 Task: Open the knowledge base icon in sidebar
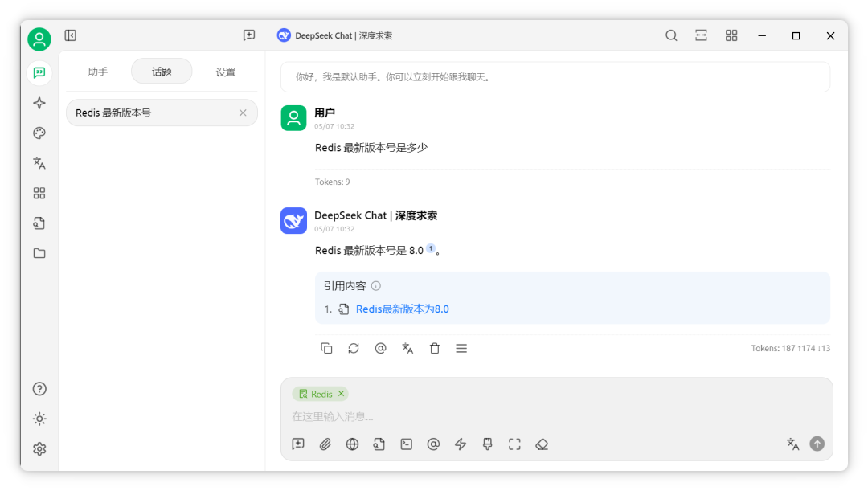[x=39, y=223]
